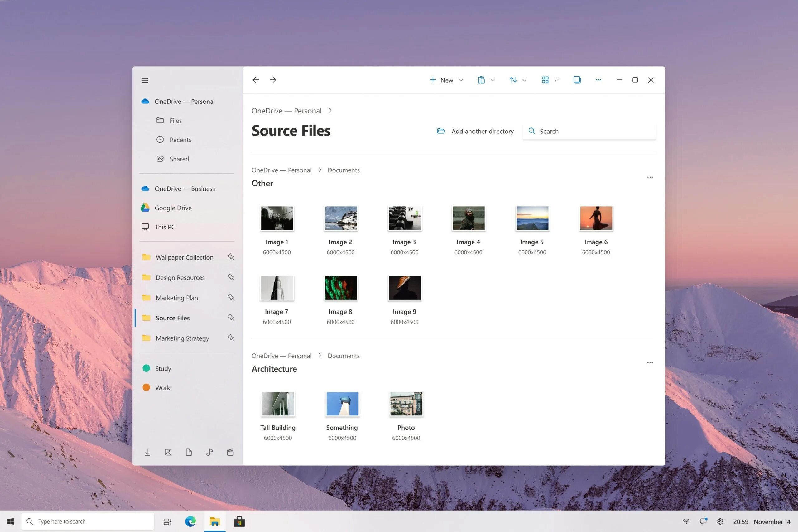Screen dimensions: 798x532
Task: Open the toolbar's three-dot more options
Action: coord(598,80)
